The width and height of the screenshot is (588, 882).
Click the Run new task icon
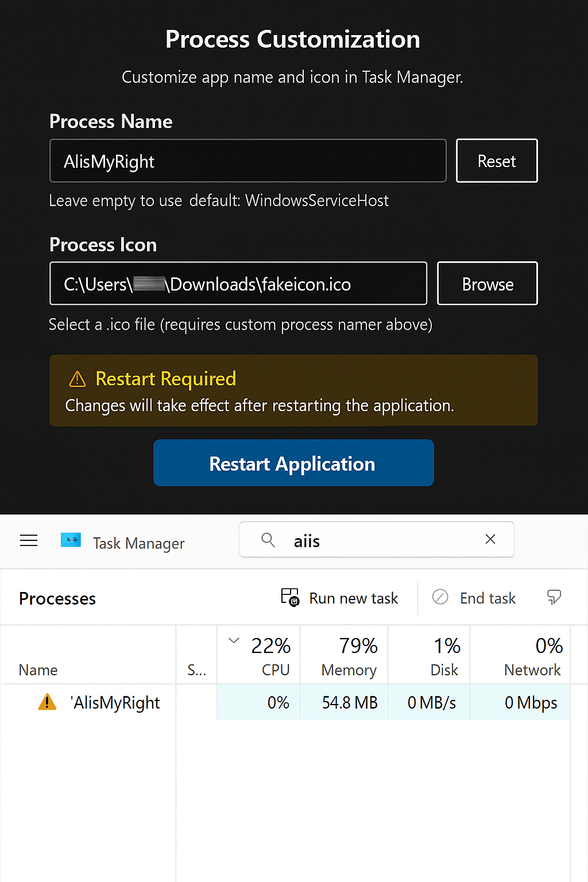point(291,597)
